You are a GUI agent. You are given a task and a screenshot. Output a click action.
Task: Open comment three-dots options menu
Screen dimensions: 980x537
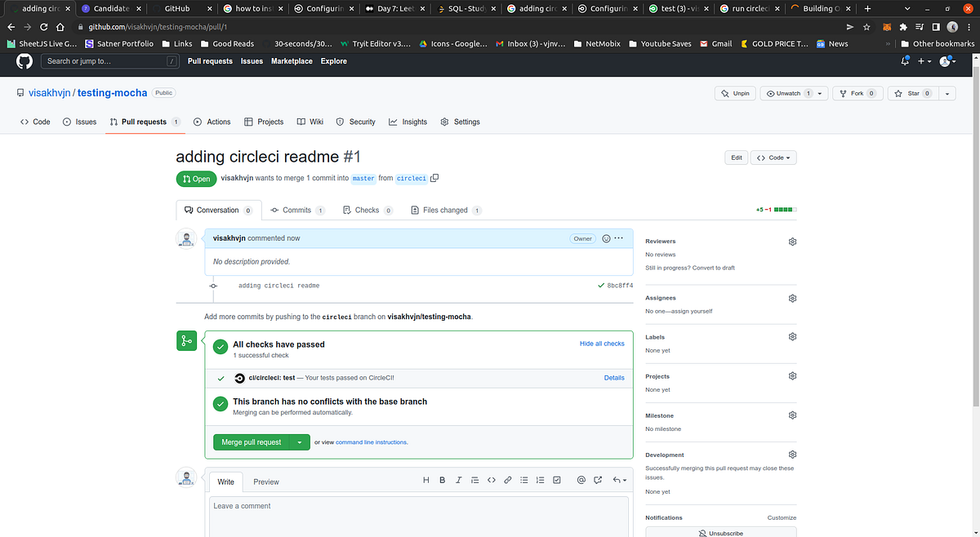(619, 238)
